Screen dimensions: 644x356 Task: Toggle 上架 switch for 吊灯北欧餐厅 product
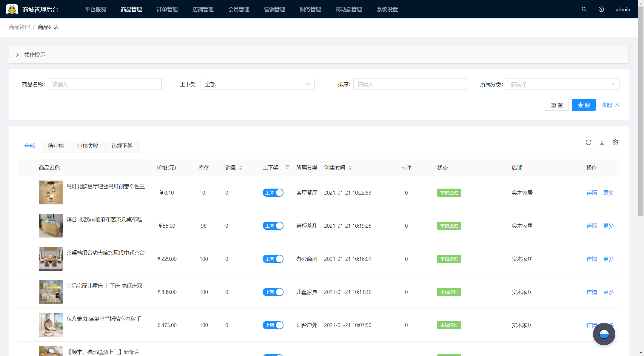coord(273,193)
